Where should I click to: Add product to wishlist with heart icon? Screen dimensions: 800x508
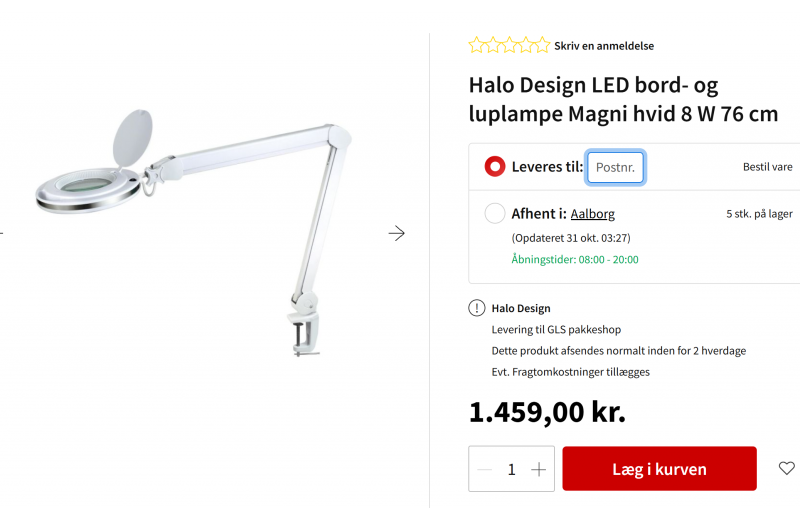click(786, 468)
